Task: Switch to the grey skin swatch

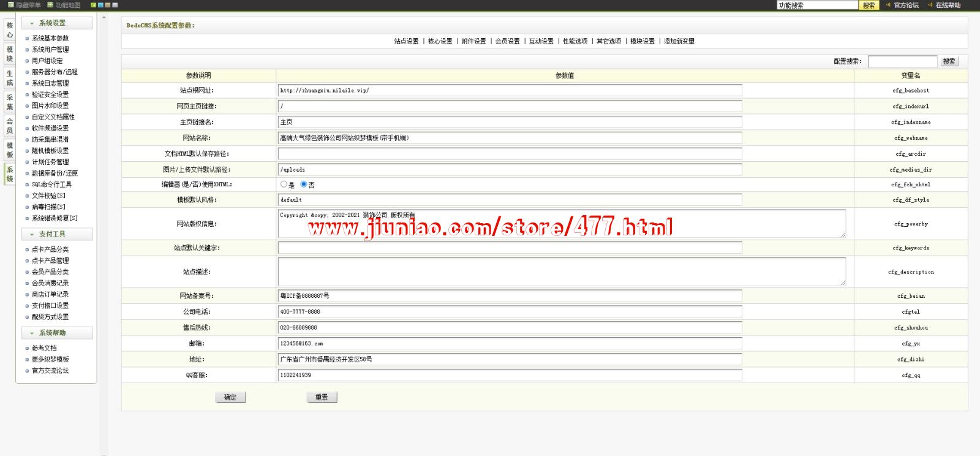Action: (x=115, y=5)
